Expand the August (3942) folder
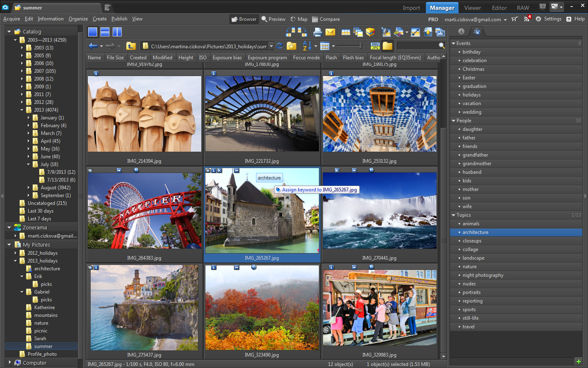 [29, 188]
